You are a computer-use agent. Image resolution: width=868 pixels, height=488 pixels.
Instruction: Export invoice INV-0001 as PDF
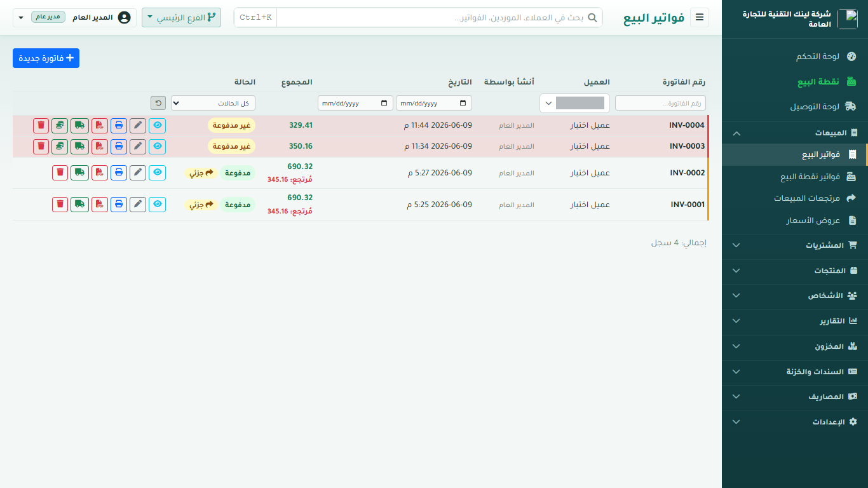click(x=100, y=205)
